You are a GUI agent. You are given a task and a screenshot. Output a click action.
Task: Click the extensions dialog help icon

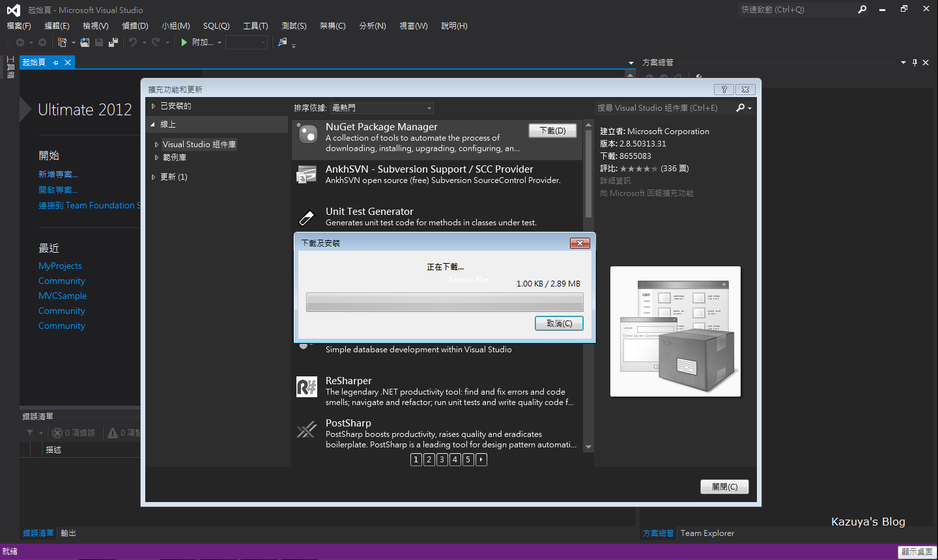tap(724, 89)
